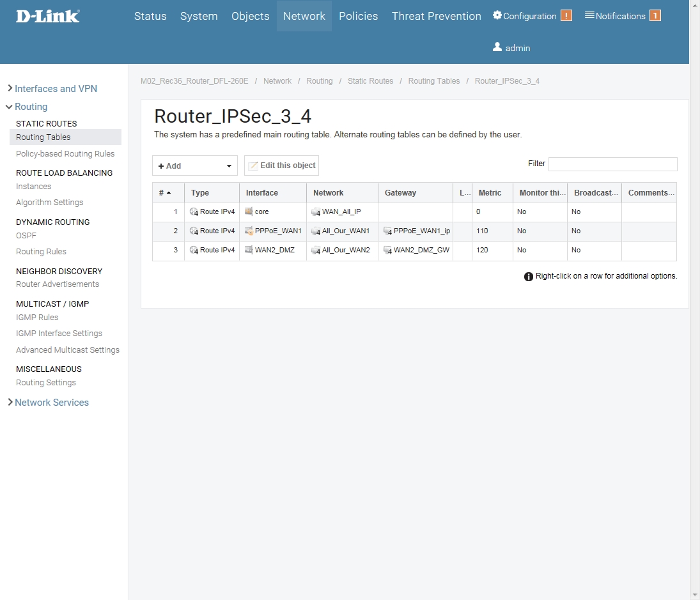This screenshot has width=700, height=600.
Task: Click the PPPoE_WAN1_ip gateway icon
Action: click(387, 231)
